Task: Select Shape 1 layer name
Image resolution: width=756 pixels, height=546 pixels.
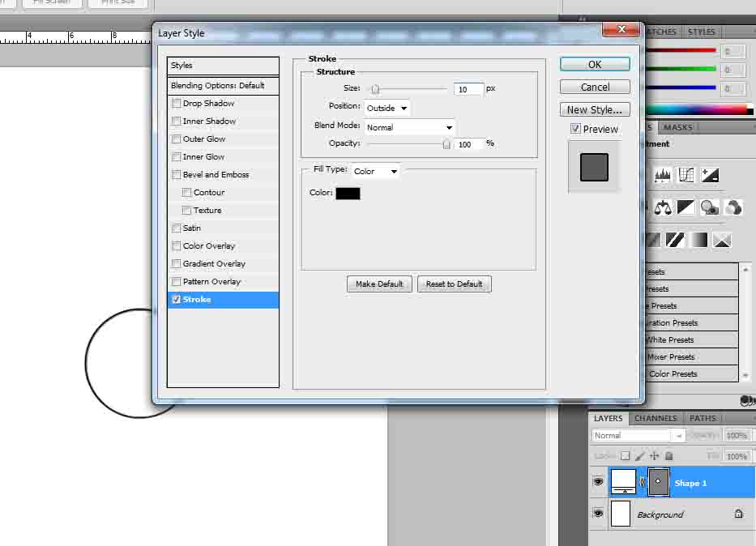Action: [x=690, y=483]
